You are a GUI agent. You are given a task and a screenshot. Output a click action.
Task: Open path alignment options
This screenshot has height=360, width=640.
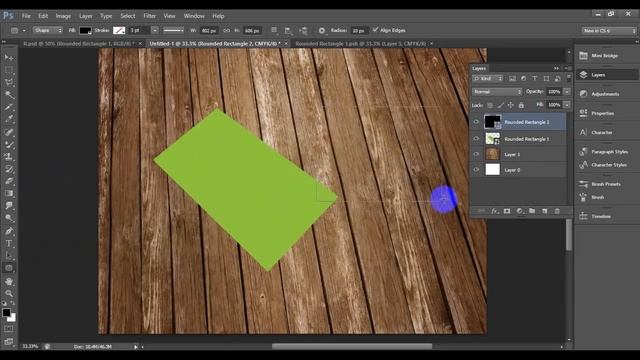point(288,31)
